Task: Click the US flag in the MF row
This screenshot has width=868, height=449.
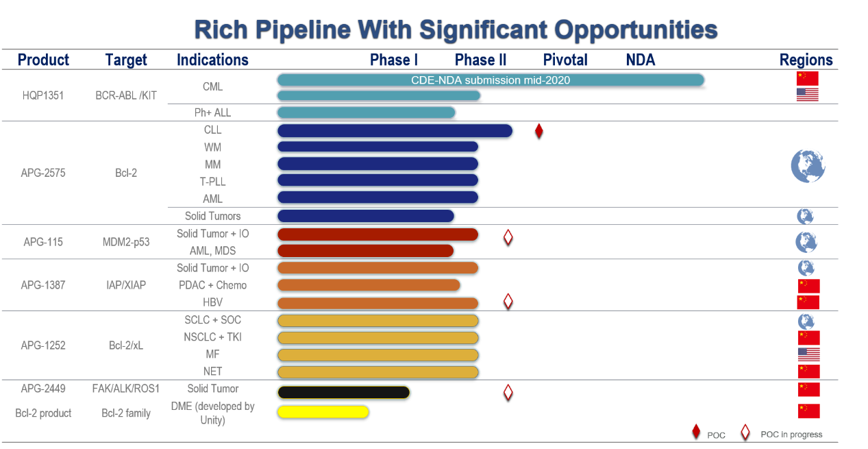Action: 808,354
